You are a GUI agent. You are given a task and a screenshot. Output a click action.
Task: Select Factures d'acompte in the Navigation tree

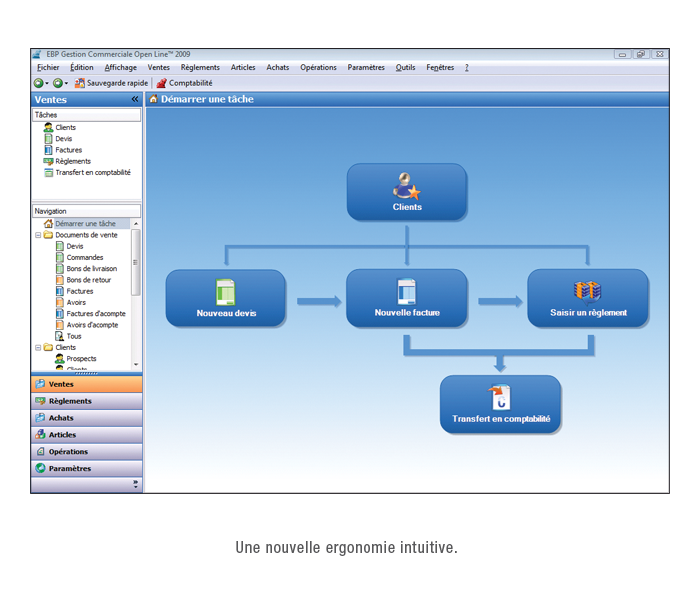coord(96,313)
